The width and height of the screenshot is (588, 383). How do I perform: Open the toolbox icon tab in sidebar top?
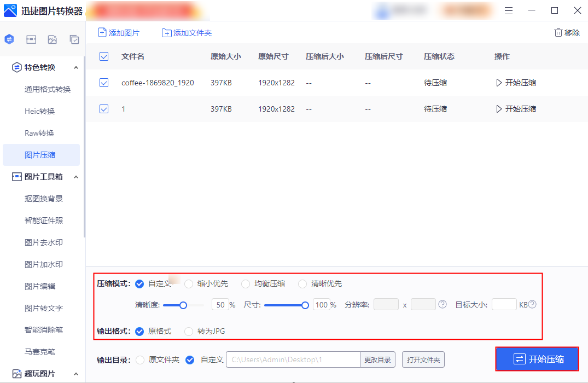31,39
